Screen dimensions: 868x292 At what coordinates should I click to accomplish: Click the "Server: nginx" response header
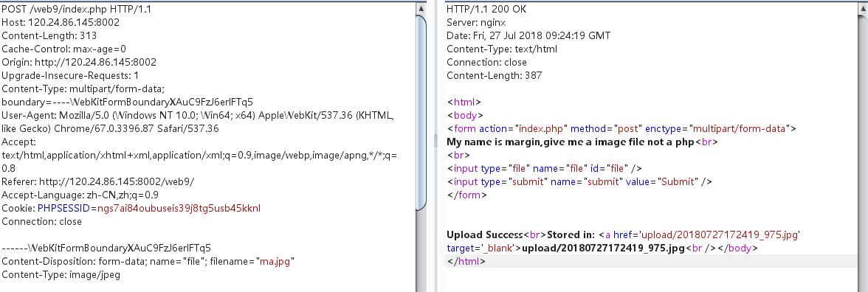(476, 23)
